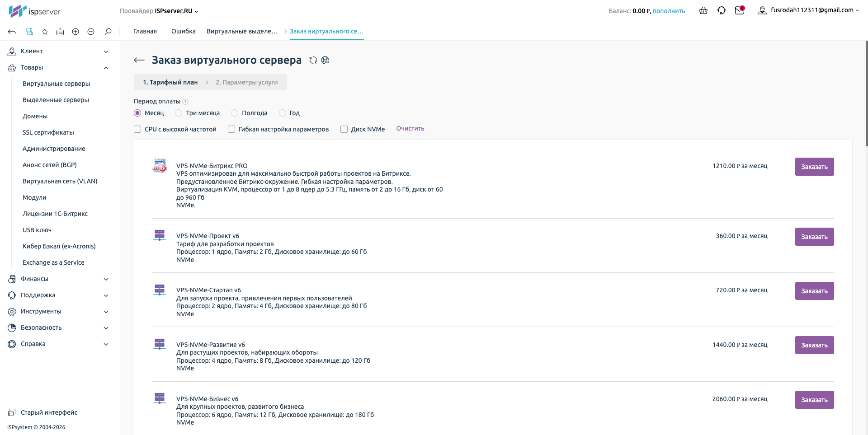Viewport: 868px width, 435px height.
Task: Open the notifications envelope icon
Action: coord(740,10)
